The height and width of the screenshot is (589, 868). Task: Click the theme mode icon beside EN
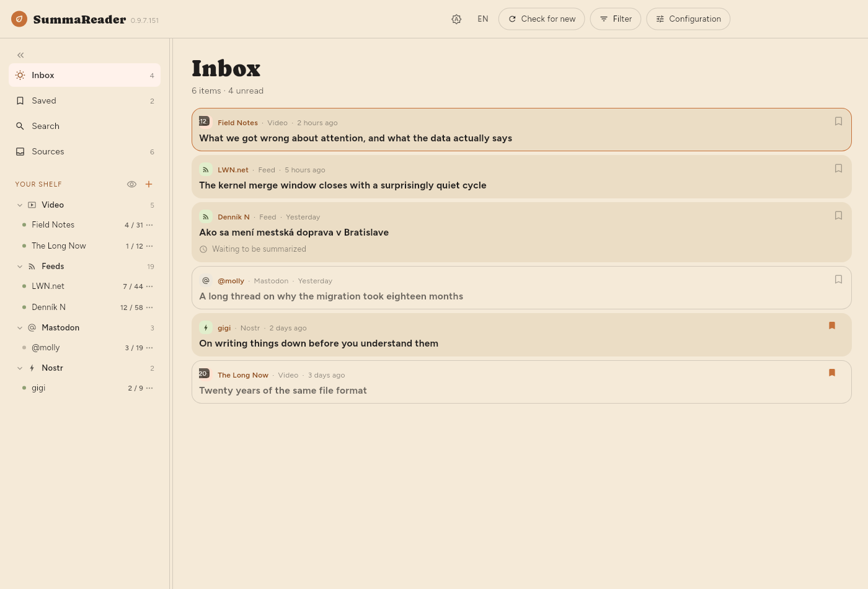click(456, 19)
